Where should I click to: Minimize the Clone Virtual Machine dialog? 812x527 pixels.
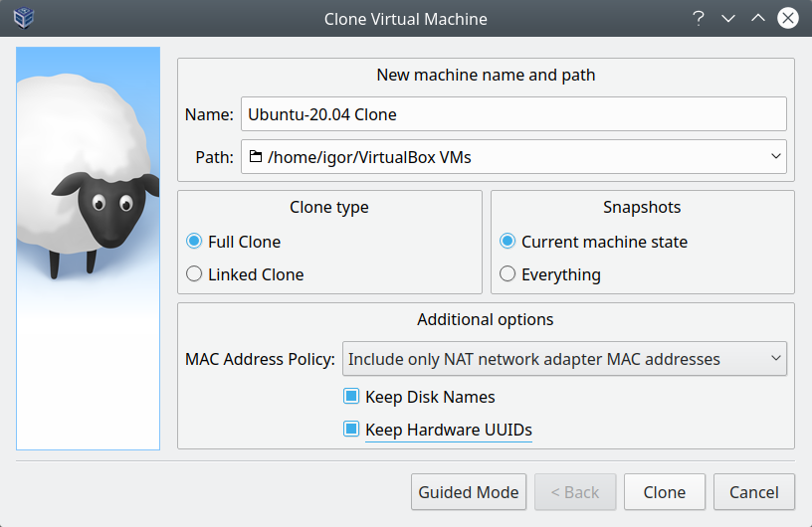(x=728, y=18)
